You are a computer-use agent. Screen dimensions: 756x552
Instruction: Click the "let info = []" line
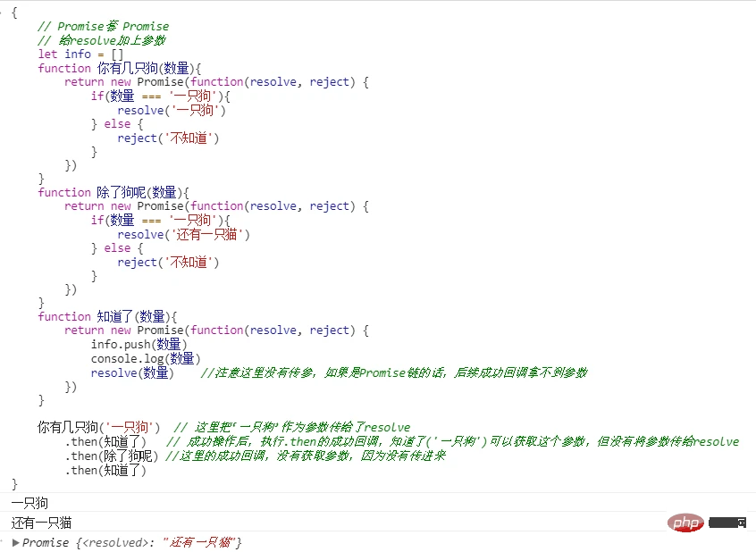[x=80, y=54]
